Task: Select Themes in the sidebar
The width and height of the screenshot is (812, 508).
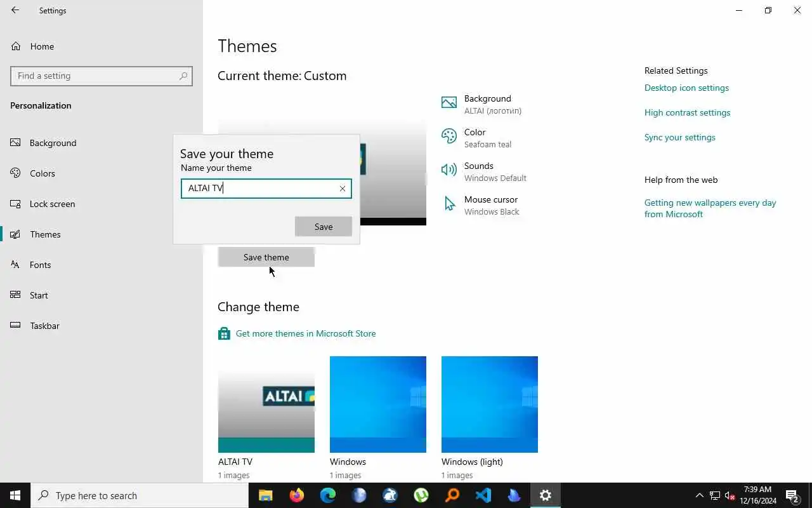Action: point(101,234)
